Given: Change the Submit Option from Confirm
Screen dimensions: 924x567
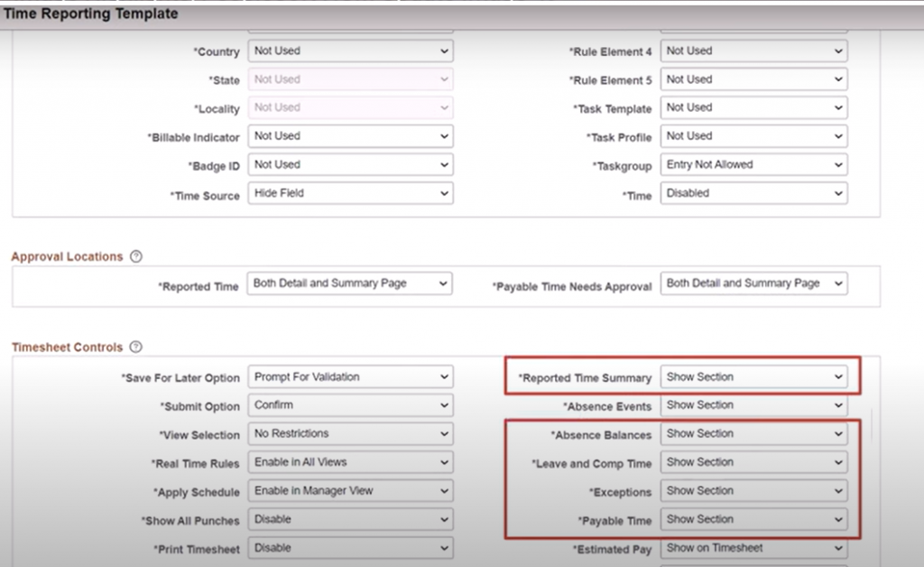Looking at the screenshot, I should click(x=350, y=404).
